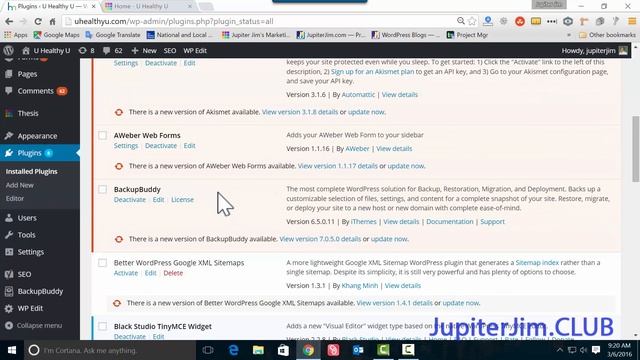Open plugin Editor submenu item
Viewport: 640px width, 360px height.
tap(15, 198)
